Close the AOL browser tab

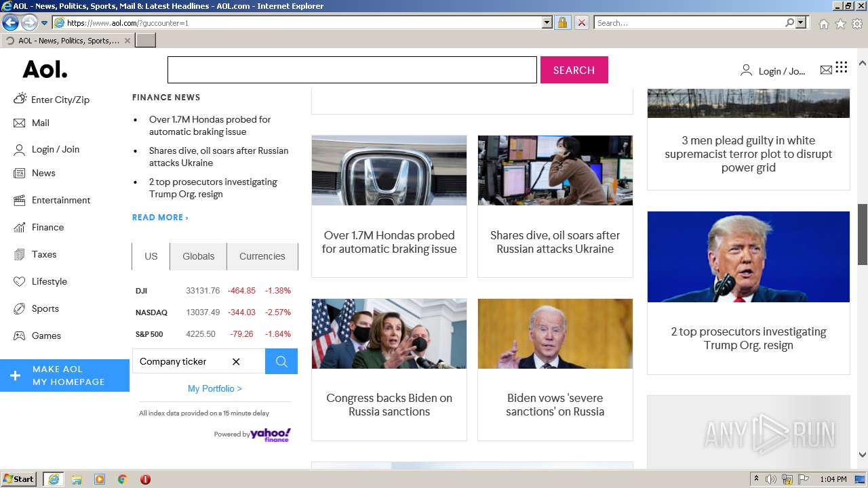127,41
